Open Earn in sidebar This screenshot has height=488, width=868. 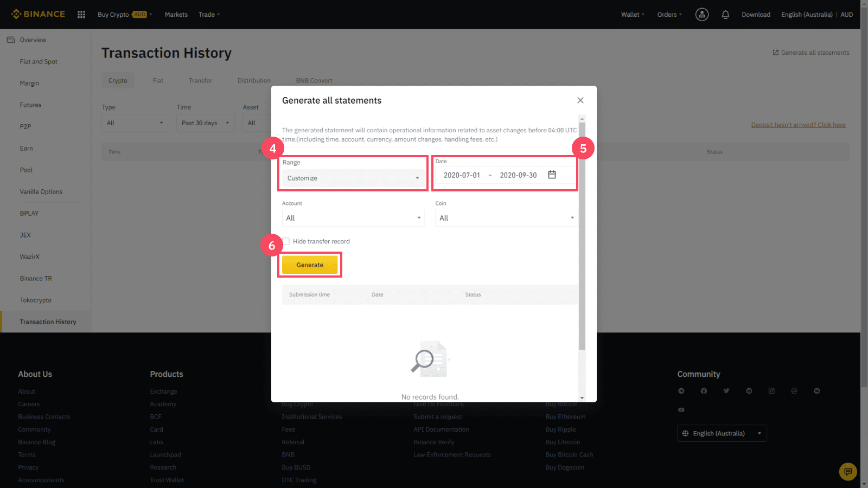coord(26,148)
